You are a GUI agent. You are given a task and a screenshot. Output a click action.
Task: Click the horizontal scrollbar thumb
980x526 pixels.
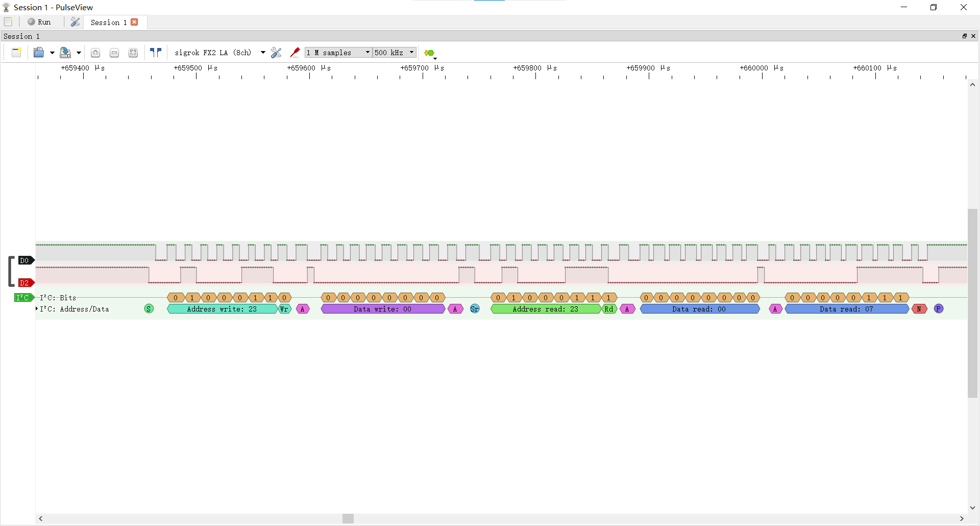348,519
